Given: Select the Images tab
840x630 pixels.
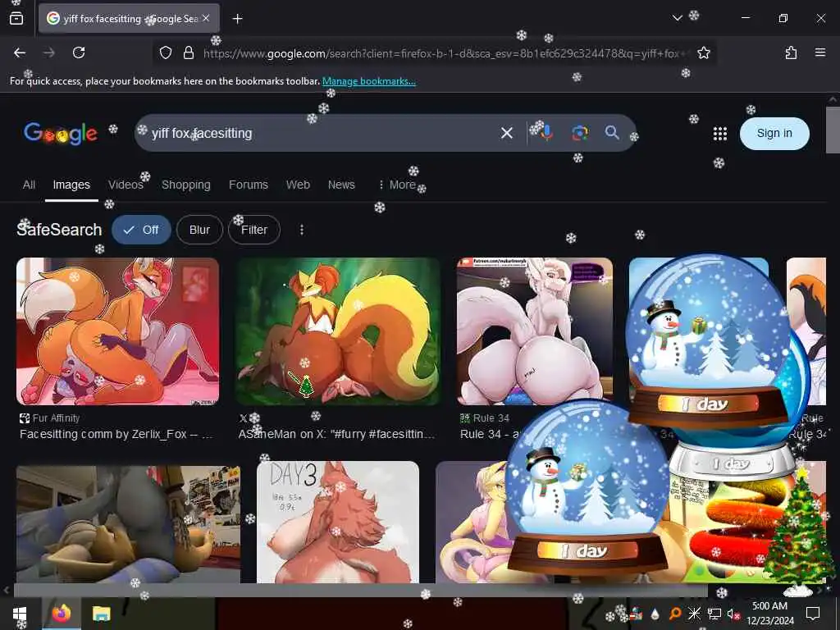Looking at the screenshot, I should (71, 185).
